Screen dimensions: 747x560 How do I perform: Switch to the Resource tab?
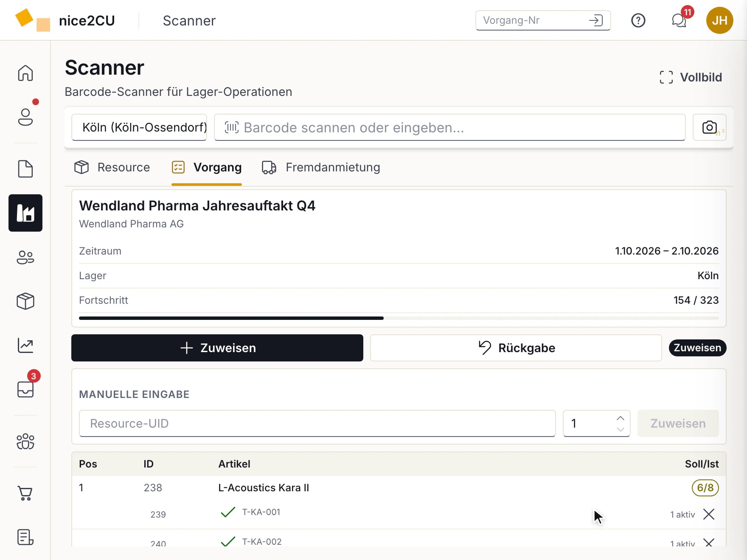coord(112,167)
